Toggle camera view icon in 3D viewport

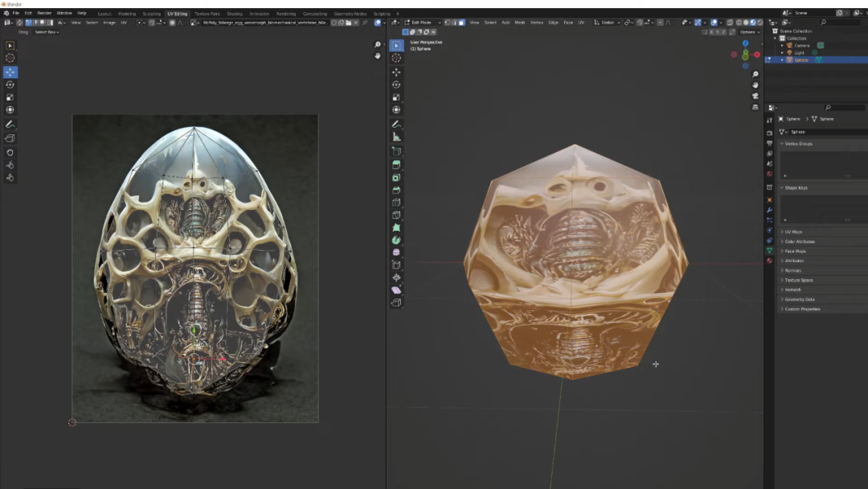coord(755,96)
